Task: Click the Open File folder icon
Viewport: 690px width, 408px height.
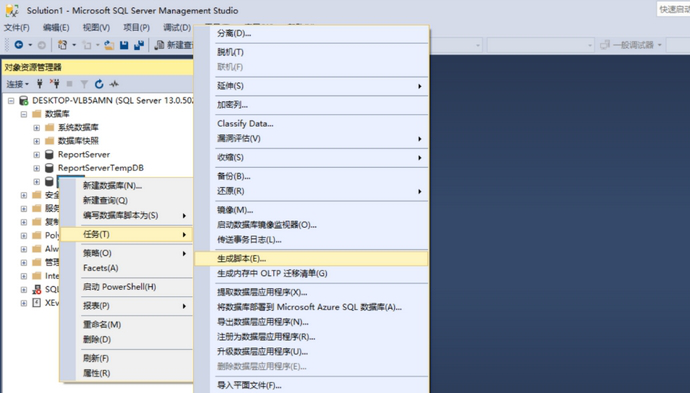Action: [x=109, y=45]
